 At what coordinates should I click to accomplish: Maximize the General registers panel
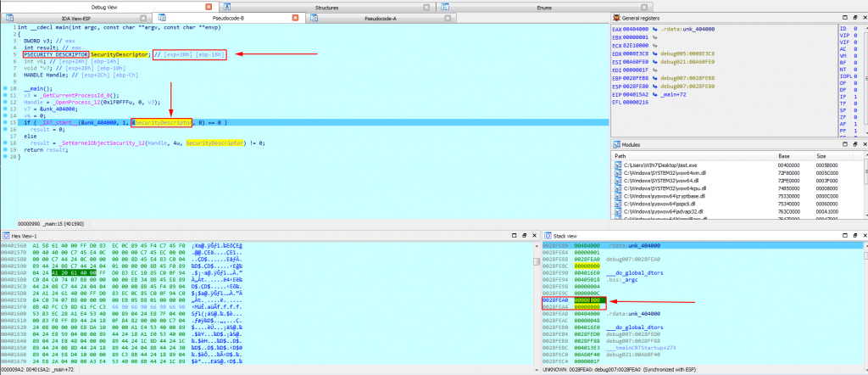tap(845, 19)
